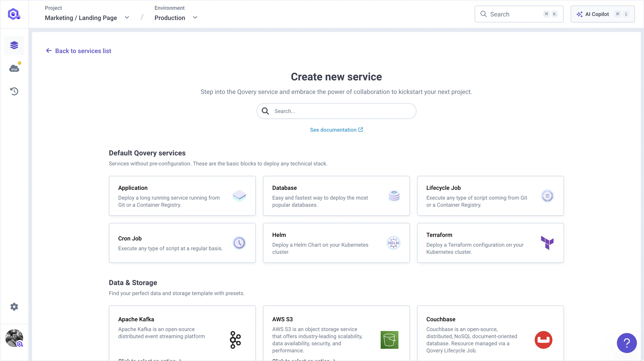Select the Lifecycle Job card
Screen dimensions: 644x361
pyautogui.click(x=490, y=196)
